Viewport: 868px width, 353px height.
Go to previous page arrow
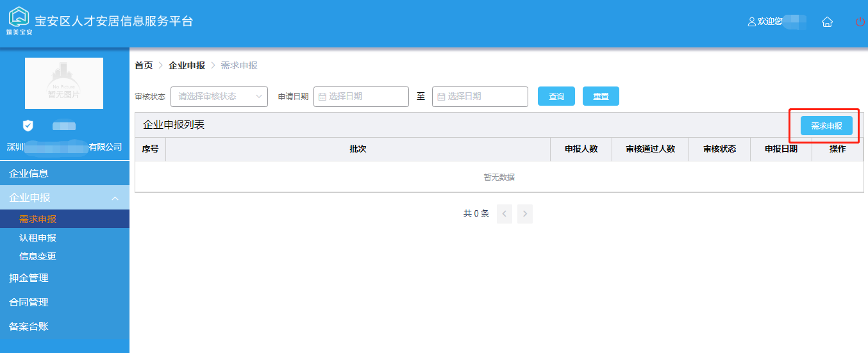tap(505, 214)
